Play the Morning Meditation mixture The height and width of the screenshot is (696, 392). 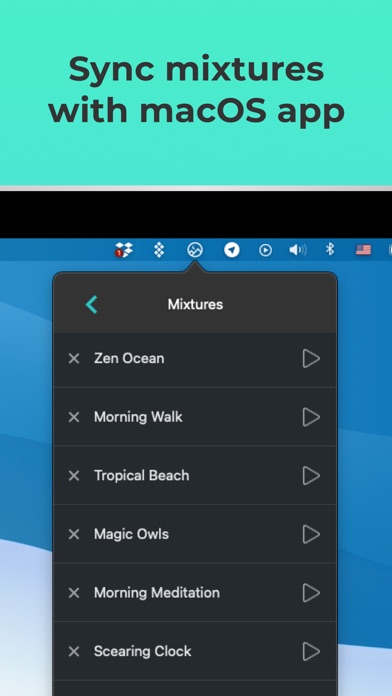[x=311, y=593]
